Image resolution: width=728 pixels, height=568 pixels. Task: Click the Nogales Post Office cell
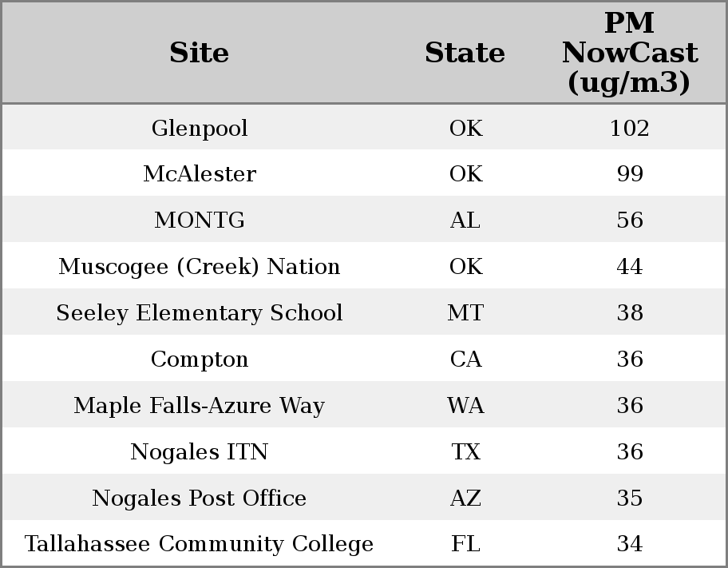199,498
